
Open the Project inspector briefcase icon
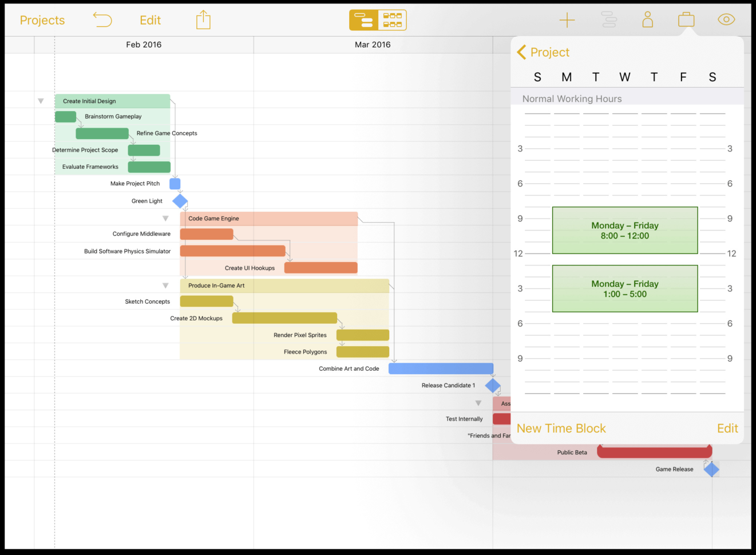click(686, 19)
